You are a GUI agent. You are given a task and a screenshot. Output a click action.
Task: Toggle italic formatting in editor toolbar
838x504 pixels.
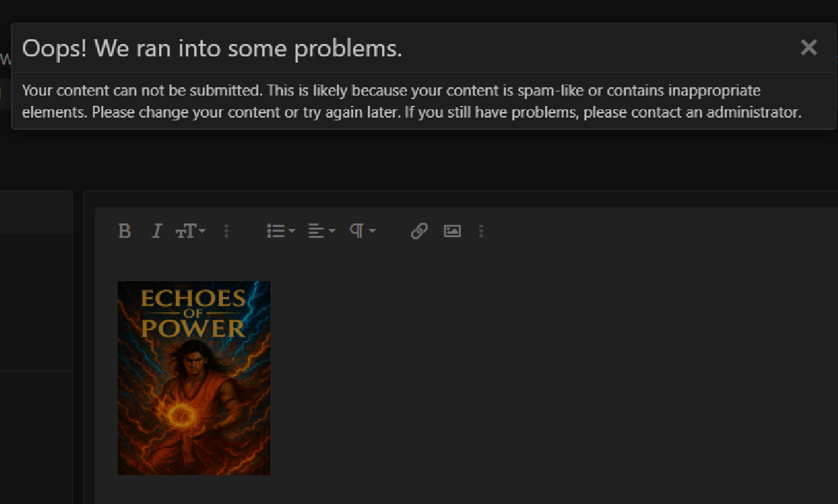coord(157,231)
